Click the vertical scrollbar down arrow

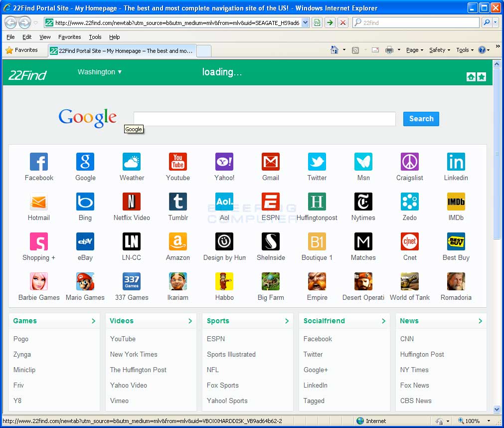[x=497, y=410]
